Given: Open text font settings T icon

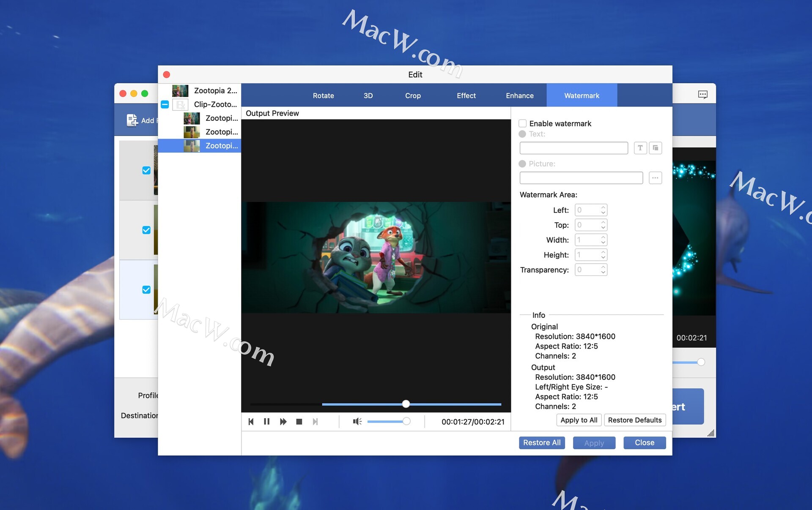Looking at the screenshot, I should click(x=640, y=148).
